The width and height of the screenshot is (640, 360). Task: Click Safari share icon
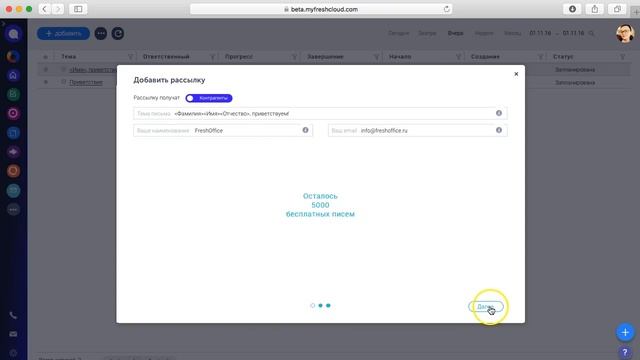tap(595, 9)
